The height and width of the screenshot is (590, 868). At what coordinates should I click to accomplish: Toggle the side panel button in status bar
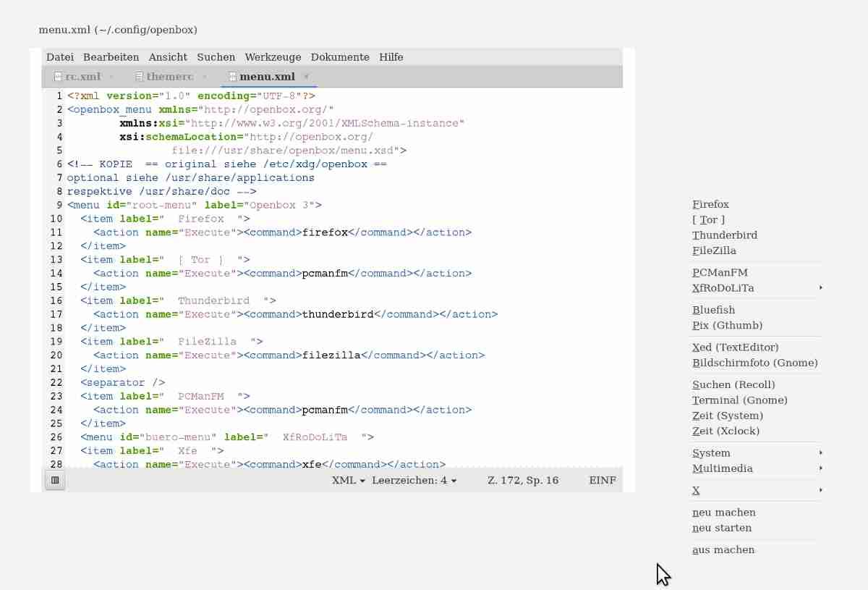click(55, 480)
